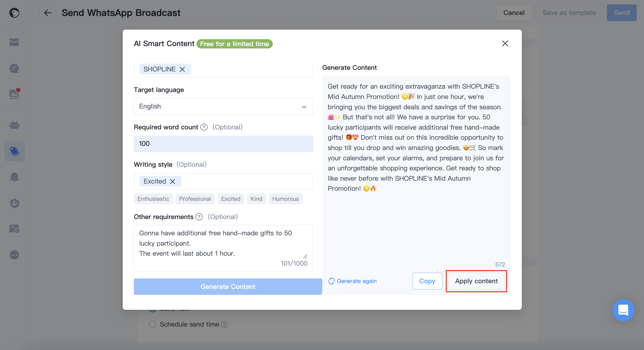Remove the SHOPLINE tag
This screenshot has height=350, width=644.
coord(182,69)
